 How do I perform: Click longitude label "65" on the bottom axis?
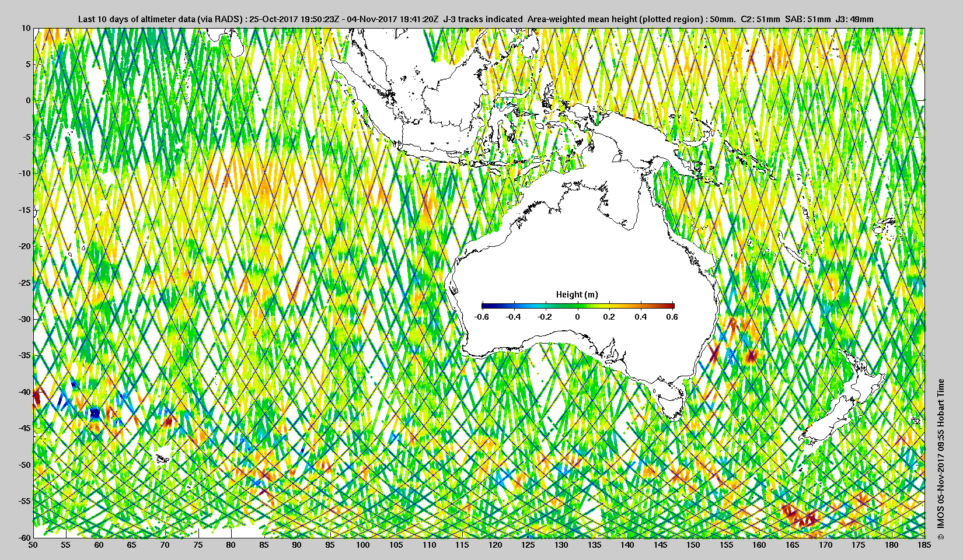click(132, 545)
